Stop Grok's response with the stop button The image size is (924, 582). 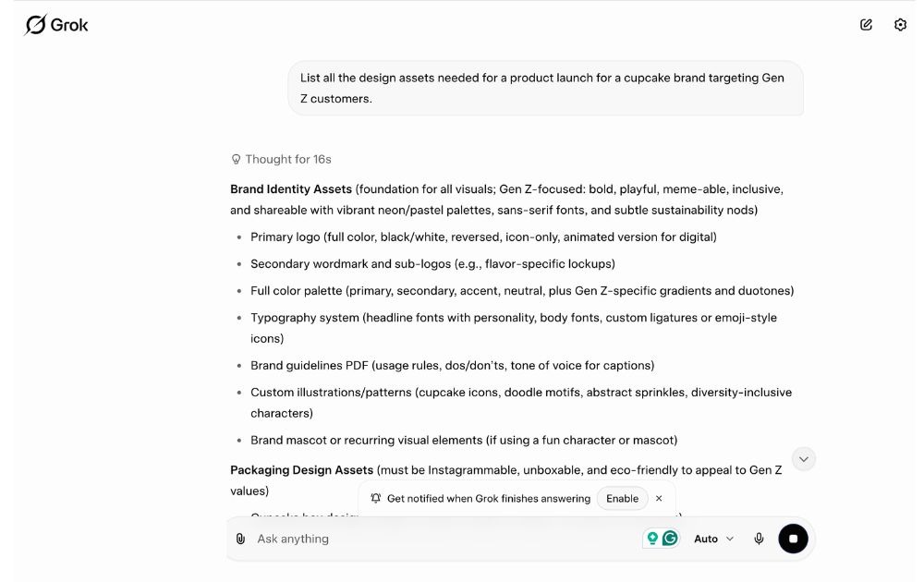pyautogui.click(x=792, y=538)
